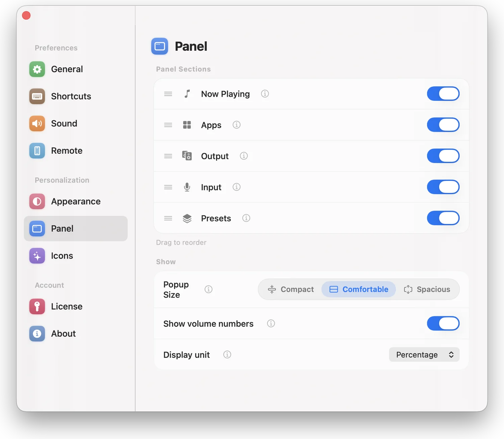Screen dimensions: 504x439
Task: Click the Panel header icon
Action: (x=160, y=46)
